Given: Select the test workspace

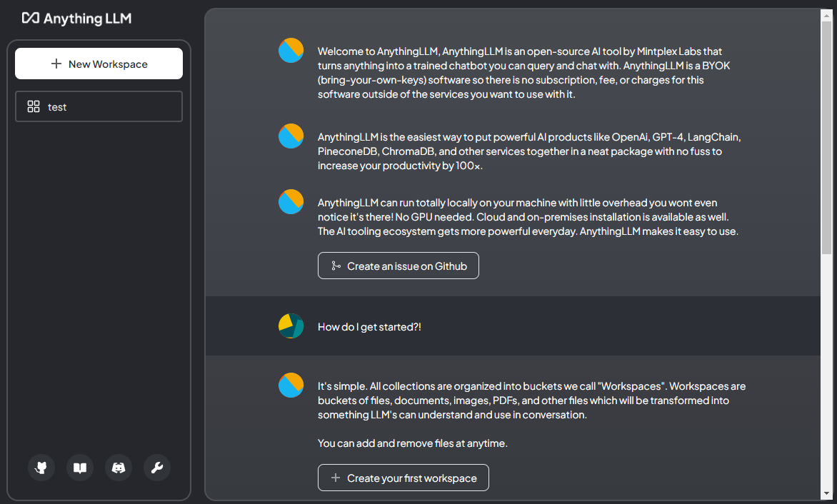Looking at the screenshot, I should coord(99,106).
